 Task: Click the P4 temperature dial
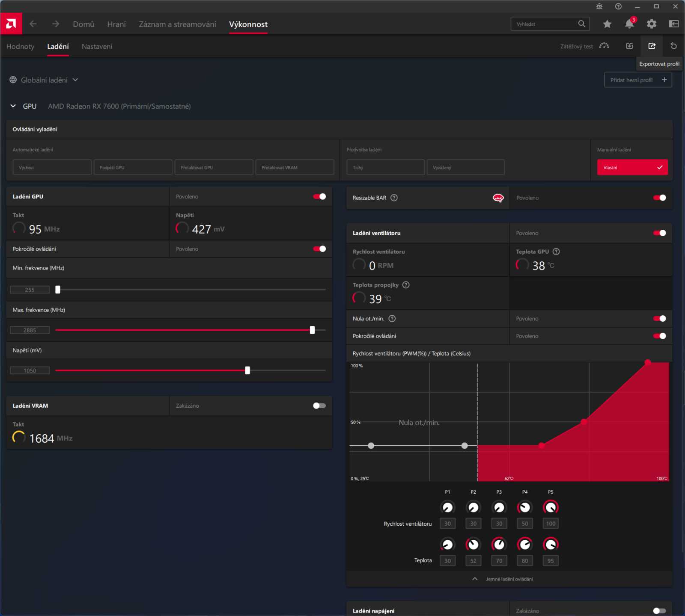pos(525,545)
